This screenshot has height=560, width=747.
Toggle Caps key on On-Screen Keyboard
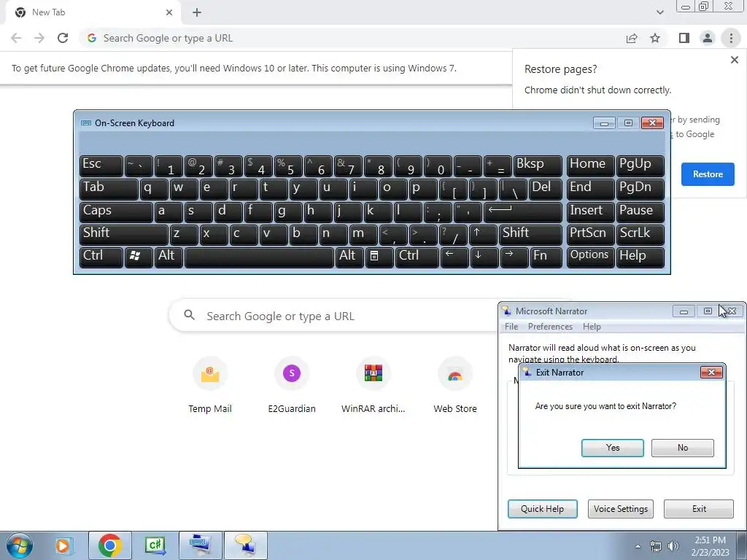pyautogui.click(x=116, y=212)
